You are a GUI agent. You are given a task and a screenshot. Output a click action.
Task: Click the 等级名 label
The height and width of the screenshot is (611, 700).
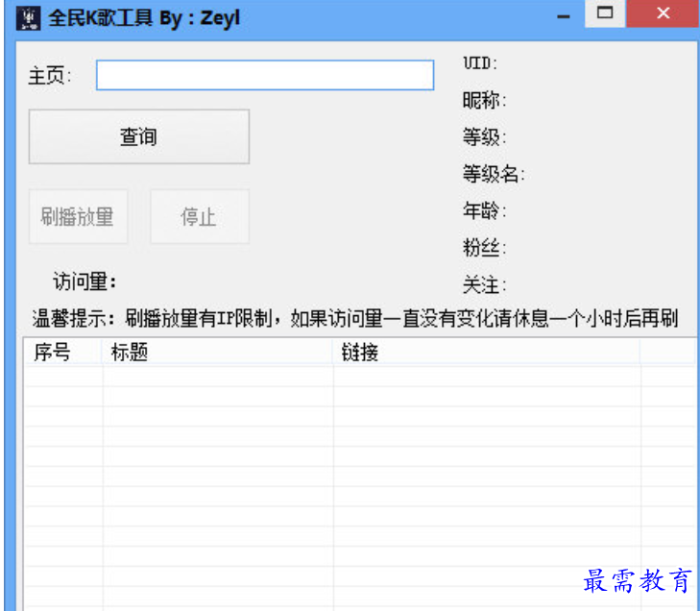[x=494, y=174]
